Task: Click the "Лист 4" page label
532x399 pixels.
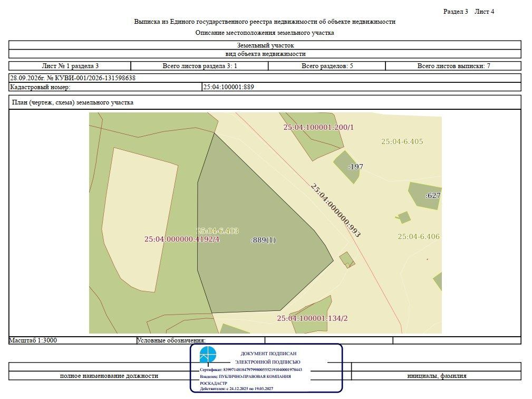Action: (x=484, y=12)
